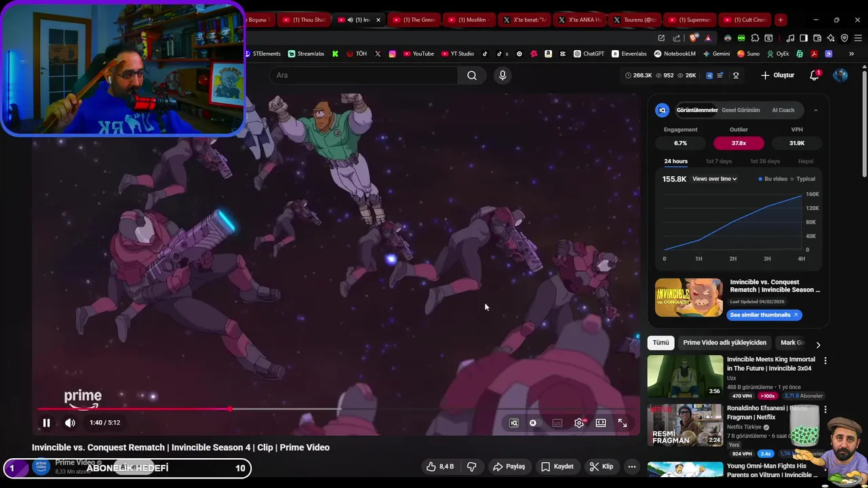Open the Oluştur create menu
The height and width of the screenshot is (488, 868).
(778, 75)
